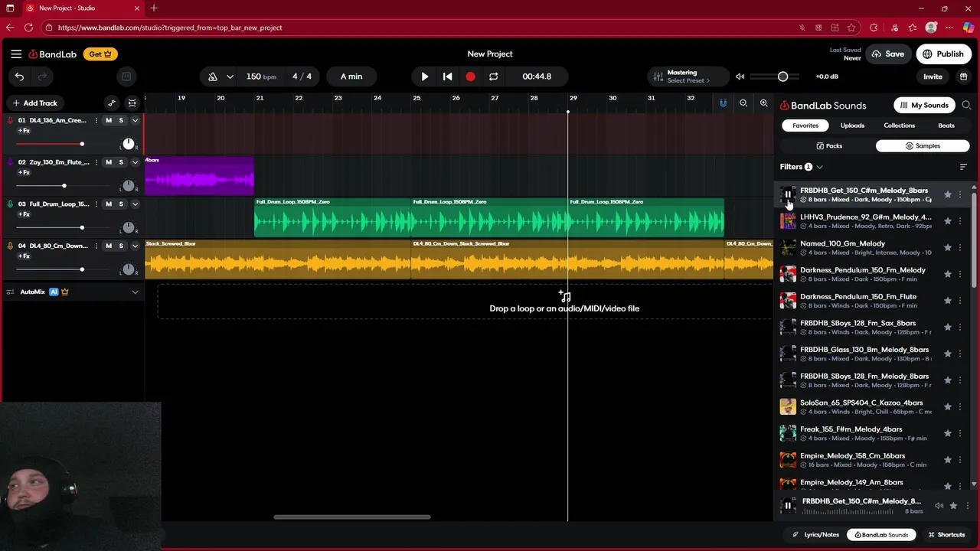Viewport: 980px width, 551px height.
Task: Open the metronome options dropdown arrow
Action: click(x=230, y=77)
